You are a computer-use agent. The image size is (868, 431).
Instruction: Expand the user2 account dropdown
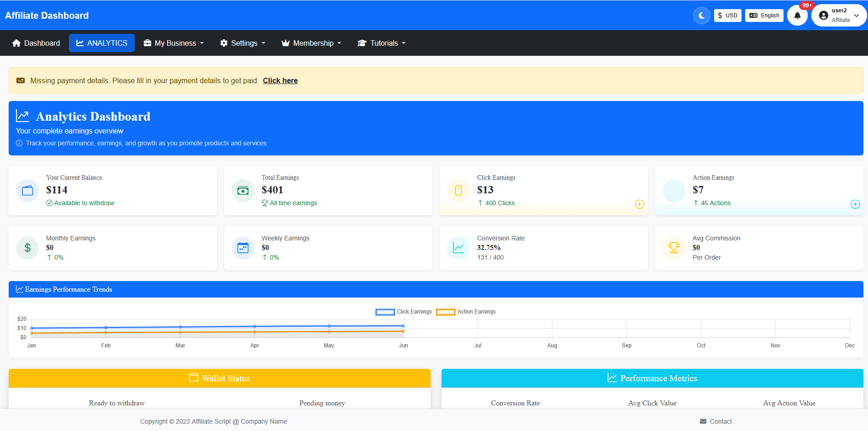[839, 16]
